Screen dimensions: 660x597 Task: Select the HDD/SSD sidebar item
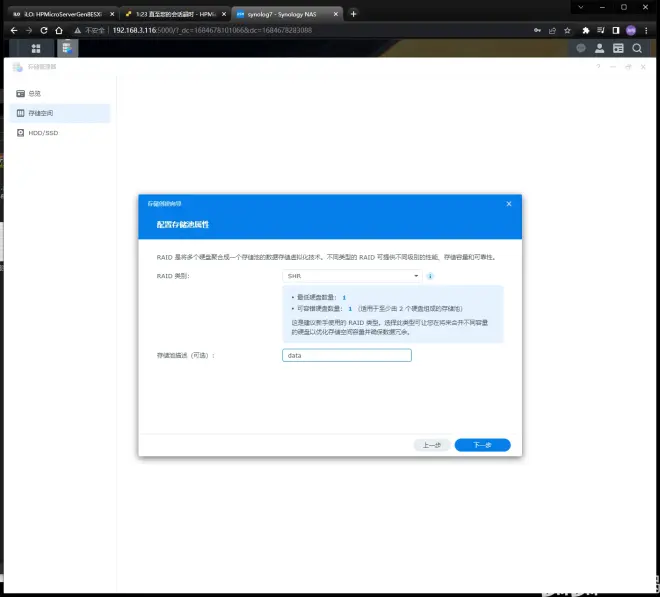(59, 133)
